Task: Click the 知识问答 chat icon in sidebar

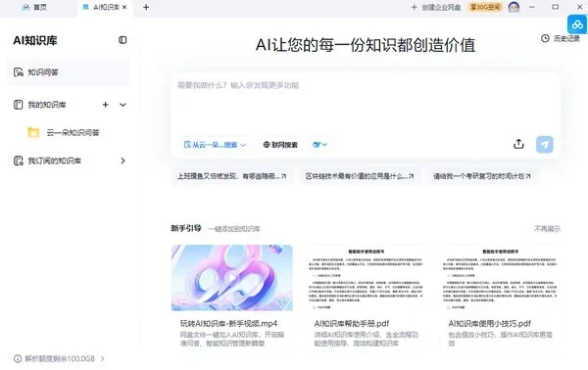Action: [x=19, y=71]
